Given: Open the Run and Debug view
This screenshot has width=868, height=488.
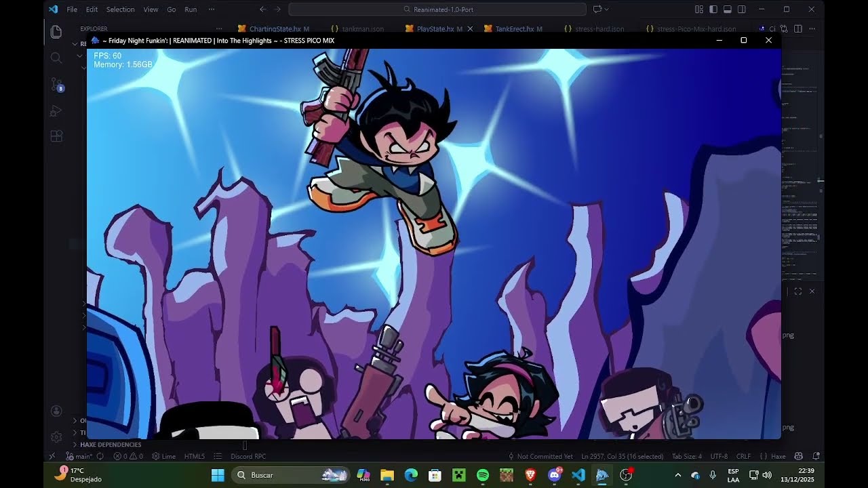Looking at the screenshot, I should (x=56, y=110).
